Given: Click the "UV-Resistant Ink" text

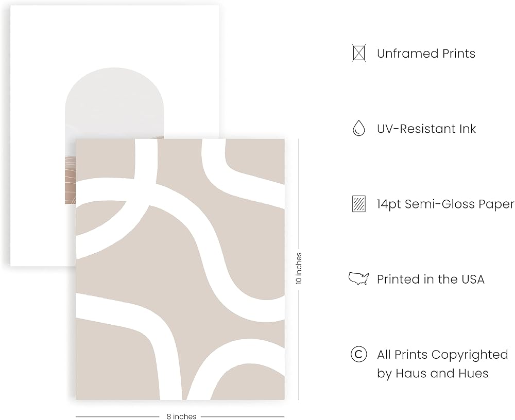Looking at the screenshot, I should (x=426, y=129).
